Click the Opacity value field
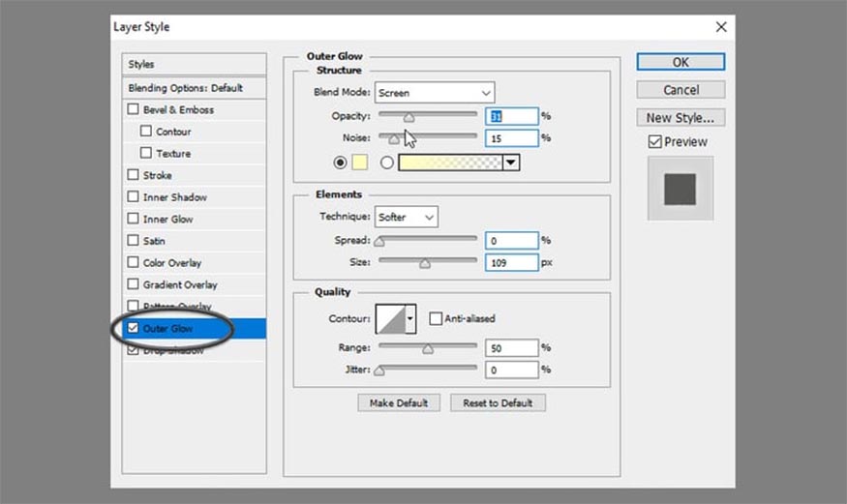847x504 pixels. 511,116
